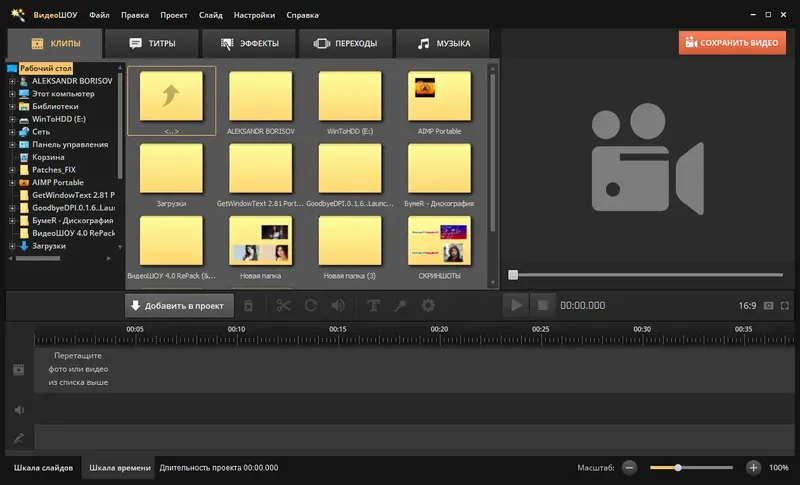Viewport: 800px width, 485px height.
Task: Click the rotate clip icon
Action: pyautogui.click(x=311, y=305)
